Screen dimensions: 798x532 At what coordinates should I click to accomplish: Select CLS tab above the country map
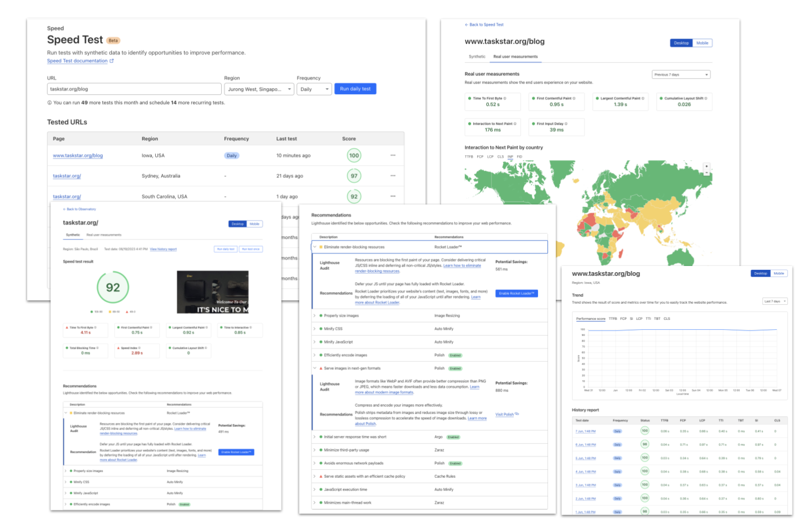coord(500,157)
